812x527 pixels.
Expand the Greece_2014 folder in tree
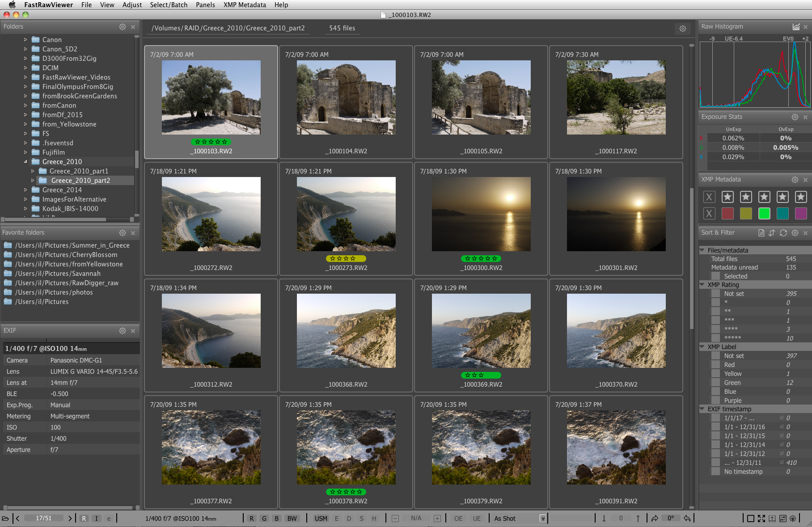[25, 190]
